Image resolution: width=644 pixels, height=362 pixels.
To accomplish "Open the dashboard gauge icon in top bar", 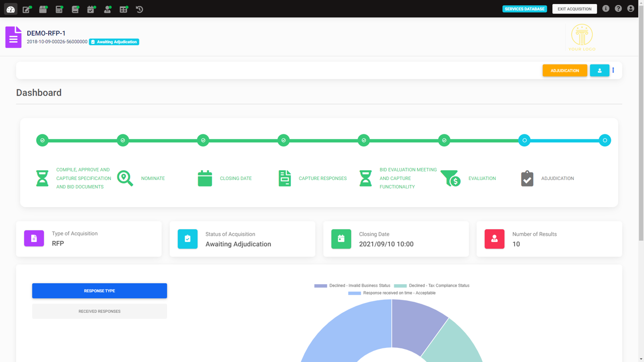I will point(11,9).
